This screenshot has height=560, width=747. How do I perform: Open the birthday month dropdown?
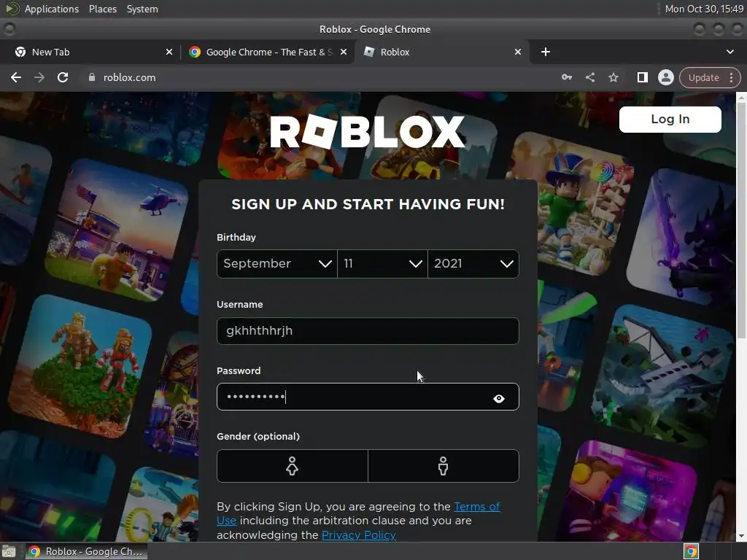(x=276, y=264)
